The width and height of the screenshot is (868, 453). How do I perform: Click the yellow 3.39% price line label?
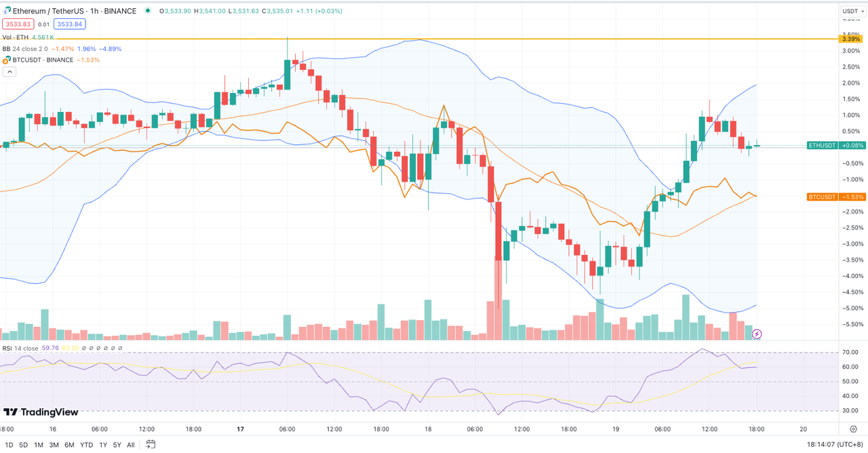(x=850, y=39)
